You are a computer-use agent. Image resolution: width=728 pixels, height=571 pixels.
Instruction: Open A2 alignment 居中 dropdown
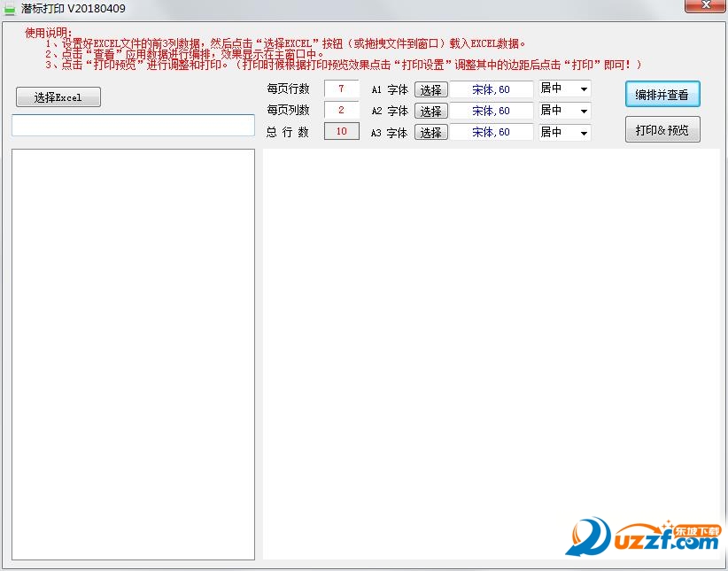pos(564,111)
